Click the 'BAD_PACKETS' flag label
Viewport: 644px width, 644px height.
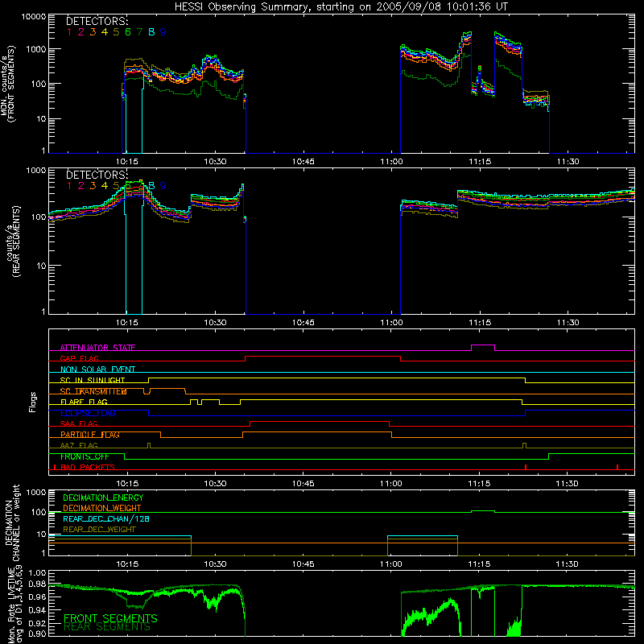[88, 468]
